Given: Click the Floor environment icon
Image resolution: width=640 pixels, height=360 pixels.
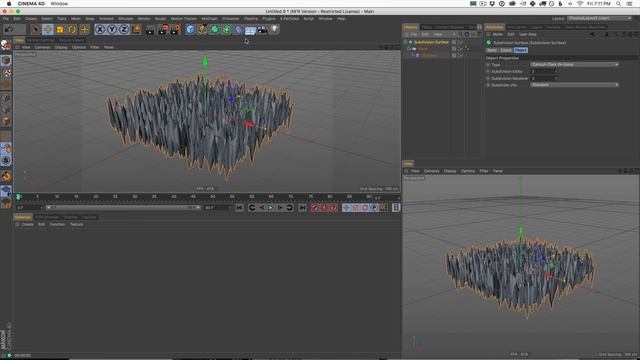Looking at the screenshot, I should pos(250,30).
